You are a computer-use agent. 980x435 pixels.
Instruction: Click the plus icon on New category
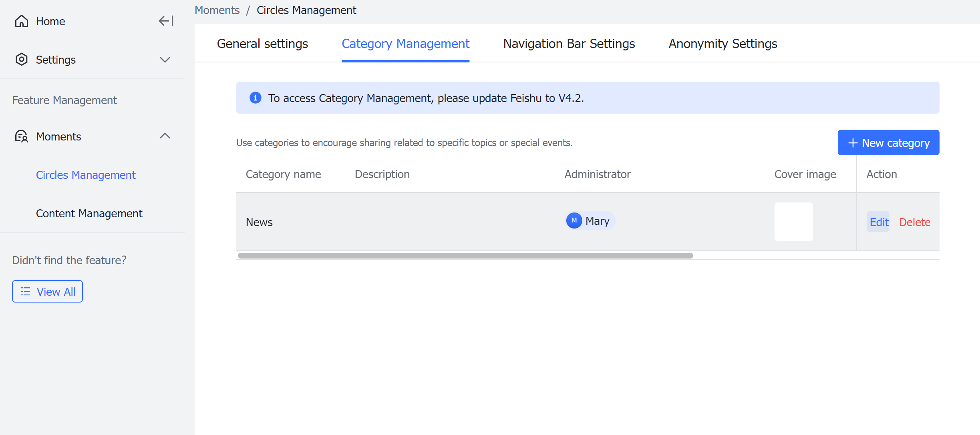coord(853,143)
